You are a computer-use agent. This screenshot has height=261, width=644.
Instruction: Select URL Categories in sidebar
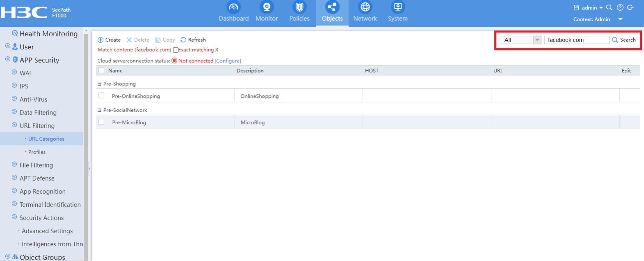tap(46, 139)
